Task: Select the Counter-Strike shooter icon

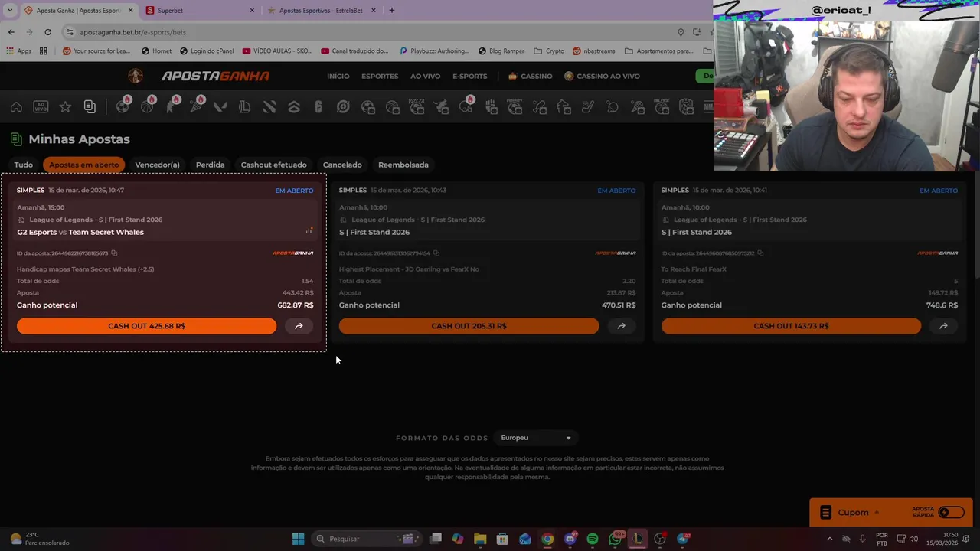Action: pos(171,107)
